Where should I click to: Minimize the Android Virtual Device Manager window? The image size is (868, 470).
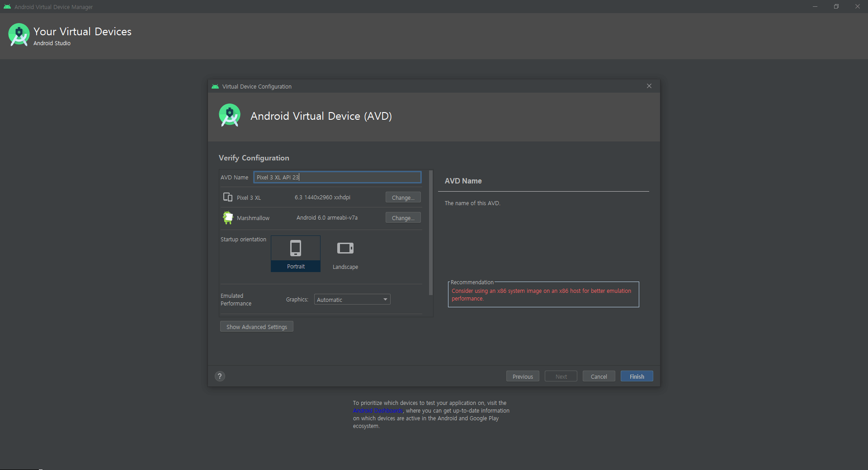click(x=815, y=6)
